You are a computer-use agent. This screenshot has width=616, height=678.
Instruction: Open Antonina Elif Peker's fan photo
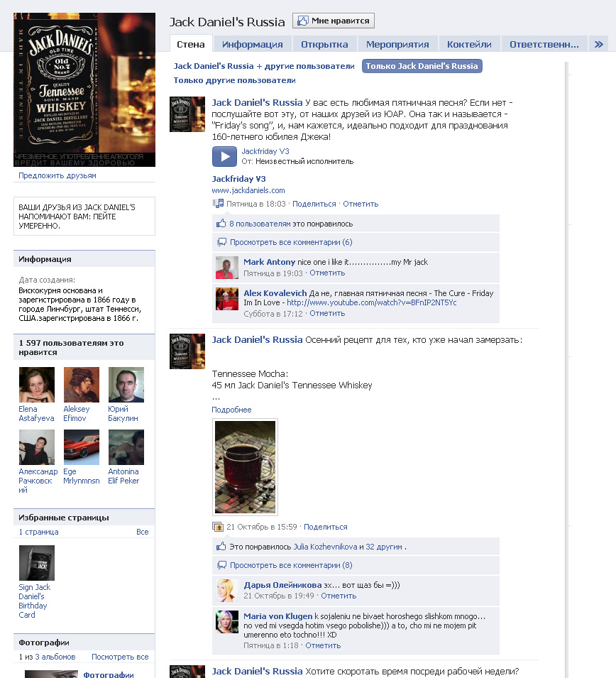click(126, 447)
